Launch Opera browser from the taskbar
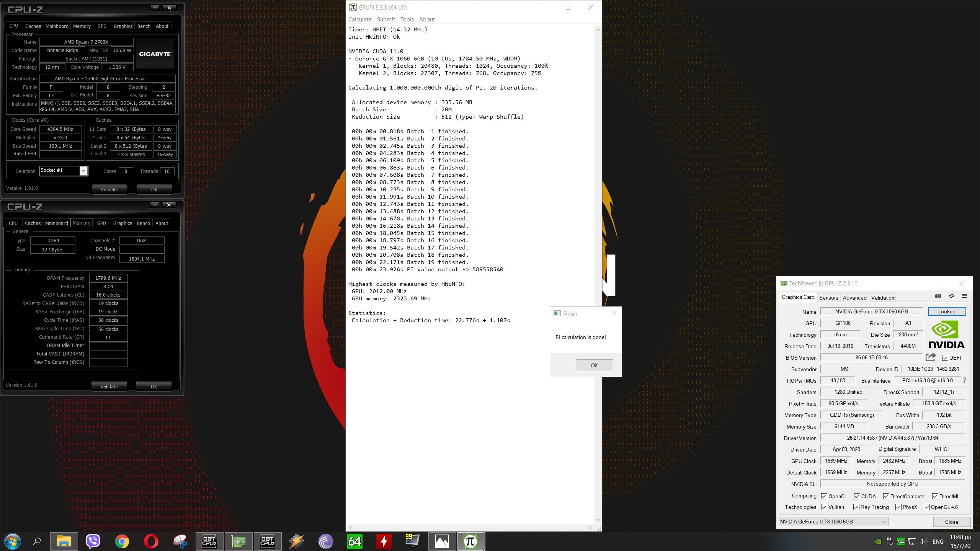 coord(151,541)
